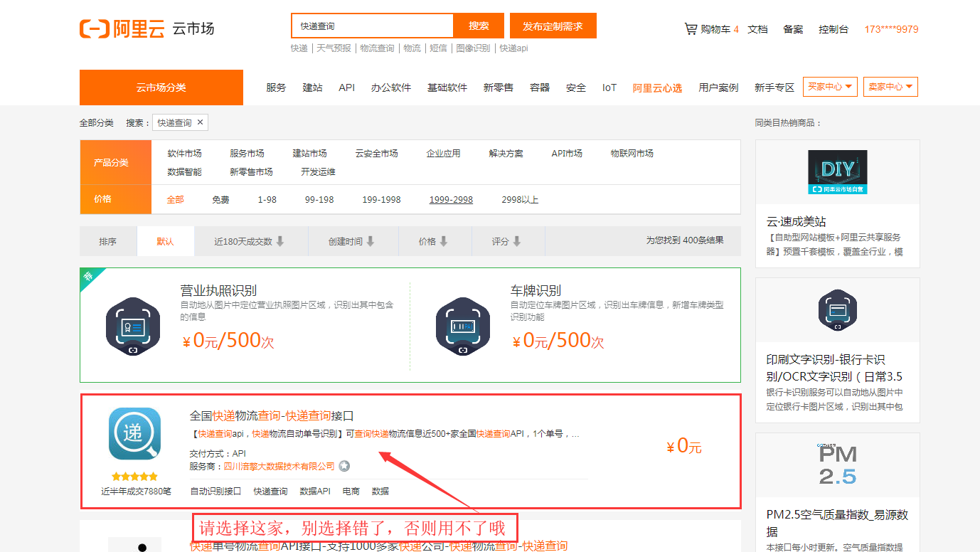
Task: Filter by 物联网市场 category
Action: coord(632,153)
